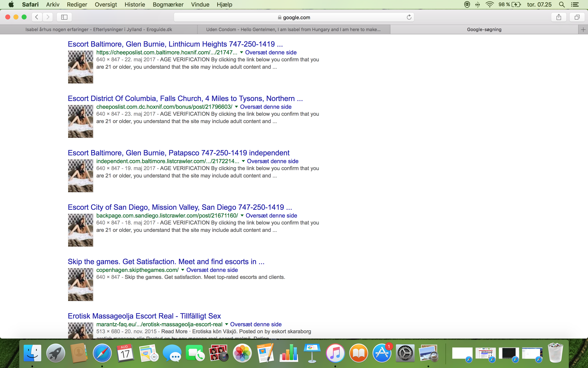Open iTunes from the Dock
The image size is (588, 368).
click(x=335, y=353)
